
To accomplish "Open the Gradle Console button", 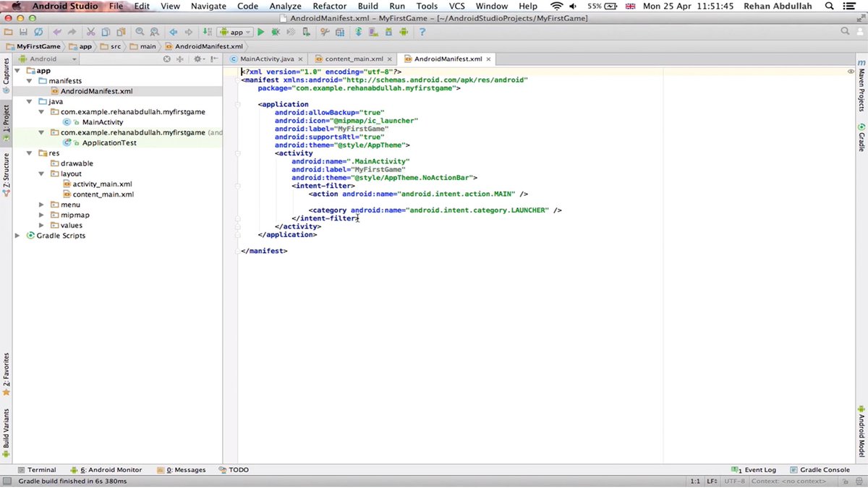I will click(x=820, y=470).
